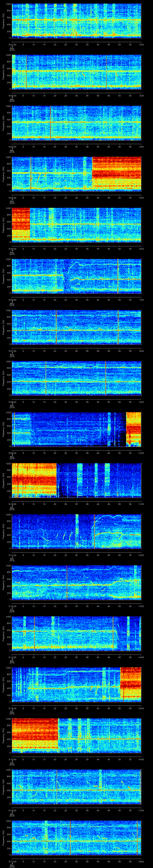Select the '5:03:00' time label
This screenshot has height=868, width=153.
click(x=12, y=147)
